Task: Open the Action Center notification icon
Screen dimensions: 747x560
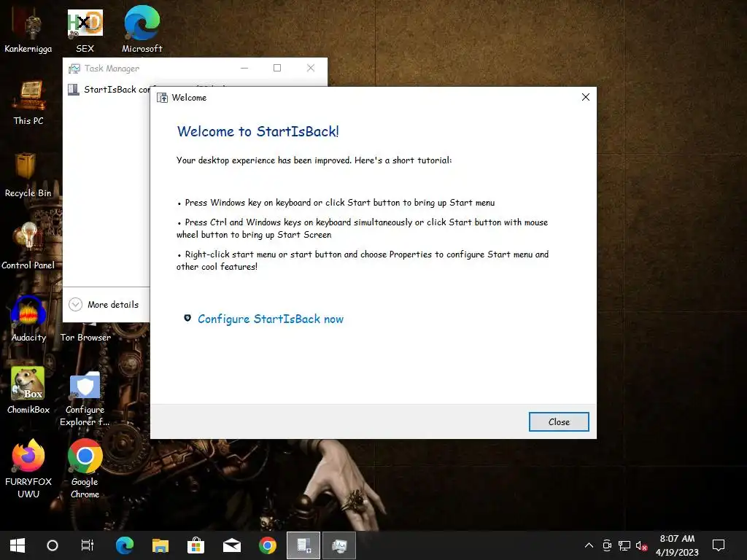Action: [718, 545]
